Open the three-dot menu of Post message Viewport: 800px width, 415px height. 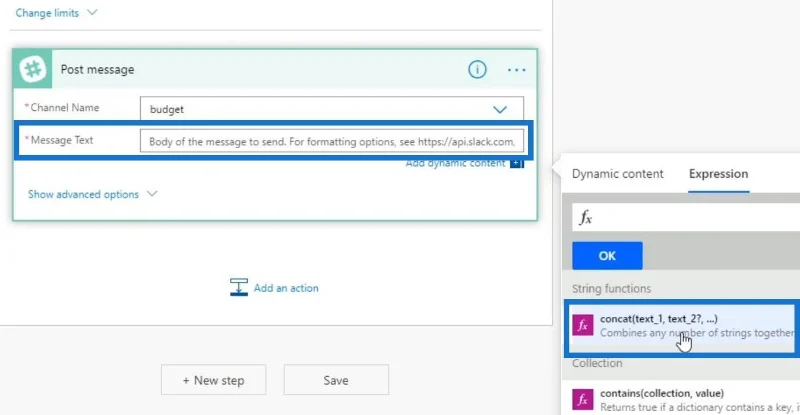(x=516, y=70)
